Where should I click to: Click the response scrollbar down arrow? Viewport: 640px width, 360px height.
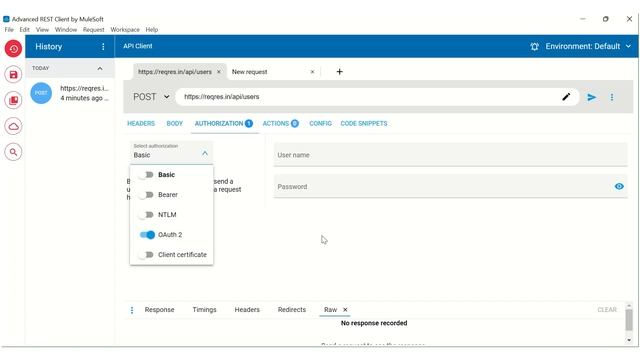point(629,340)
